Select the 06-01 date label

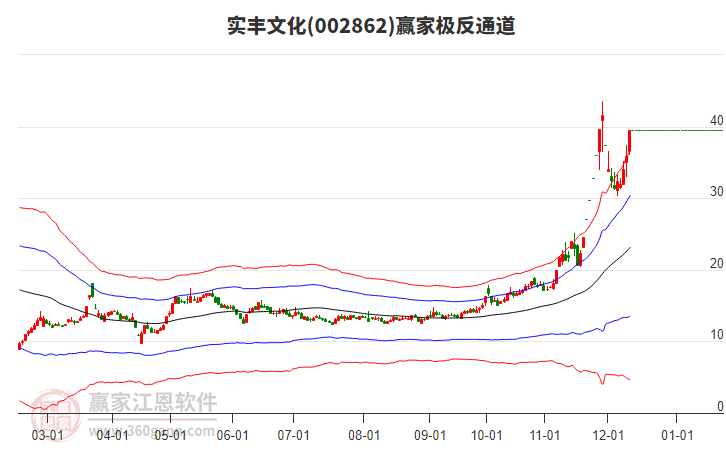click(232, 436)
